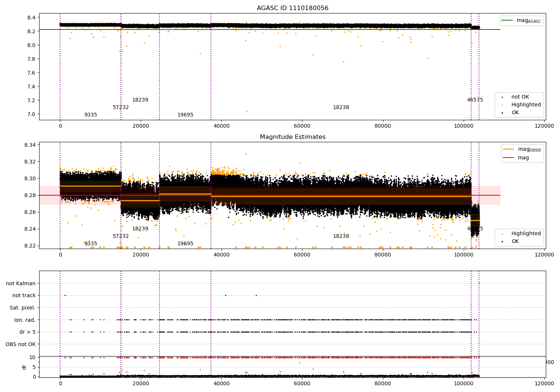Click the 'Magnitude Estimates' plot title
560x392 pixels.
(x=292, y=137)
